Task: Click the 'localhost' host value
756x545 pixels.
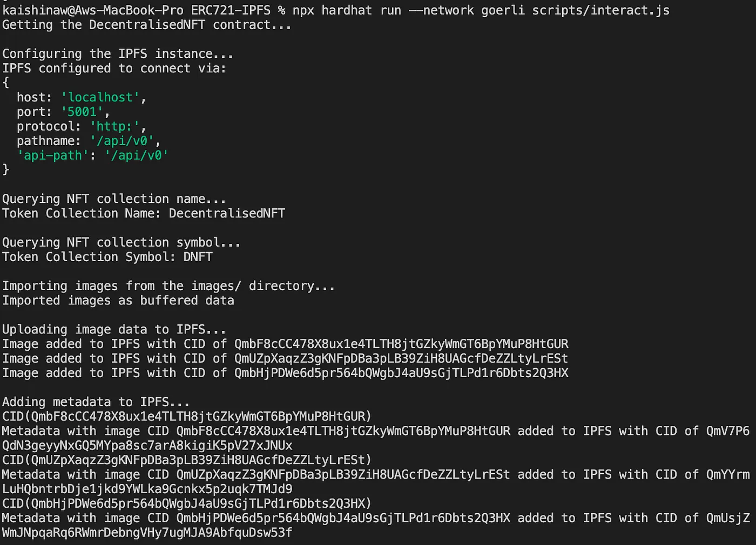Action: [x=100, y=98]
